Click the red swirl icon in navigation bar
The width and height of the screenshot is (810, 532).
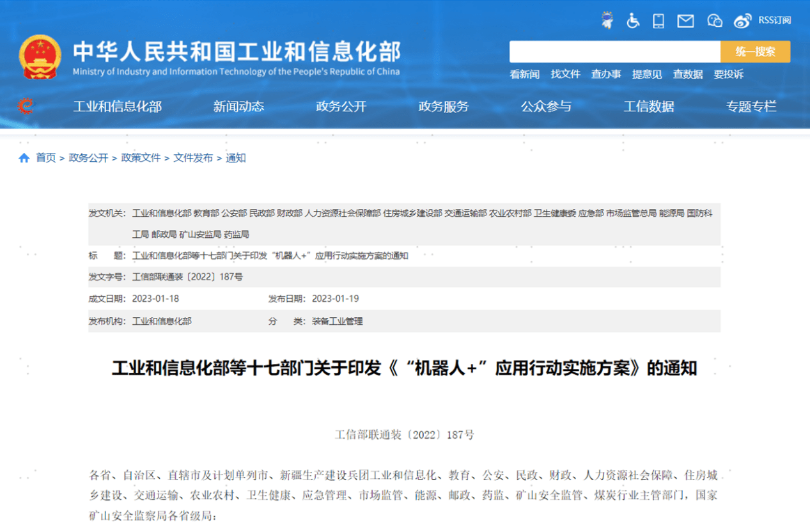[26, 106]
